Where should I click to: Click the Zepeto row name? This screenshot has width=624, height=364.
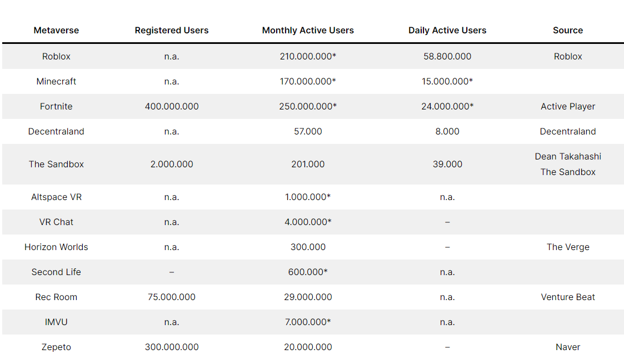pos(56,347)
